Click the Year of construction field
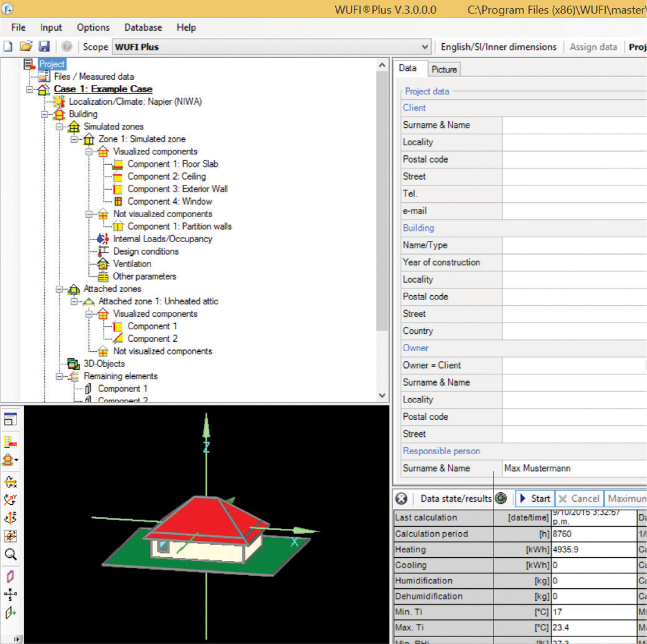The height and width of the screenshot is (644, 647). coord(574,263)
